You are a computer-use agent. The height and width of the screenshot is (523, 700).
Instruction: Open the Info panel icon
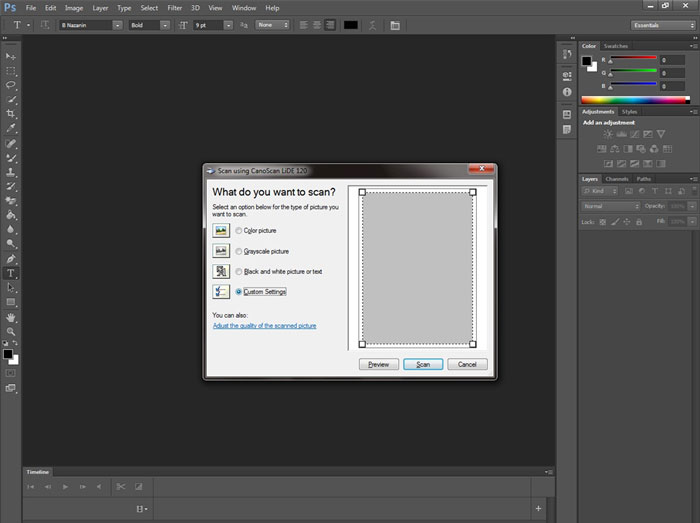tap(567, 92)
